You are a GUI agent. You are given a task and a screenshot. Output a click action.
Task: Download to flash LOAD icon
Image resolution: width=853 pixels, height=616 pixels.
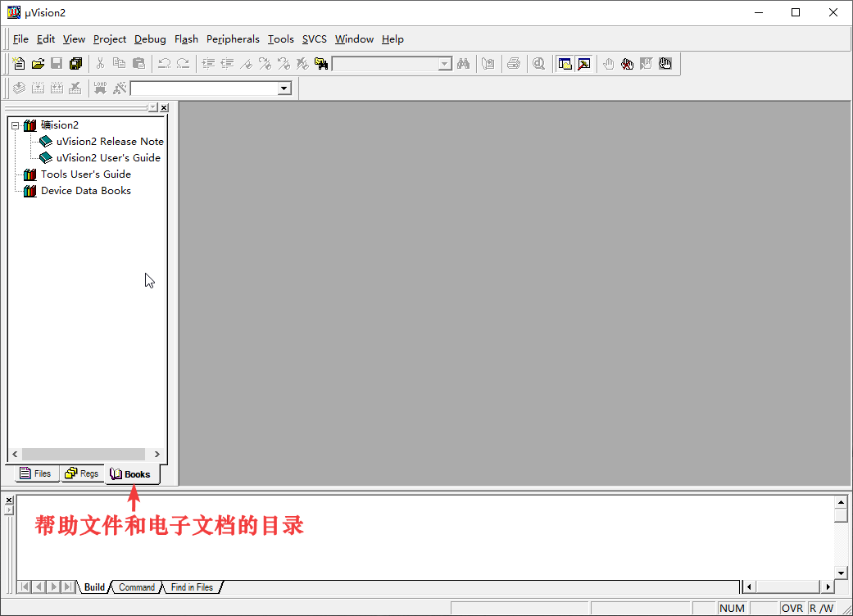[100, 88]
